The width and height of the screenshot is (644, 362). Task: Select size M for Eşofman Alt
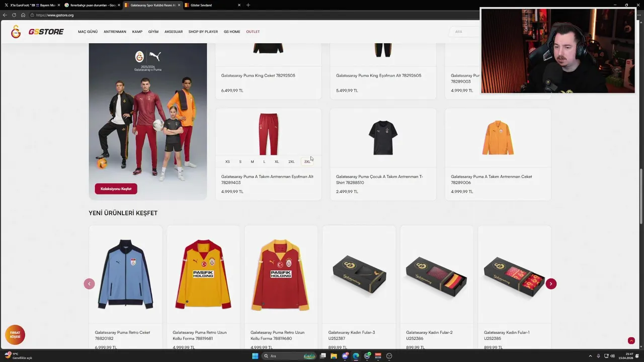point(252,161)
